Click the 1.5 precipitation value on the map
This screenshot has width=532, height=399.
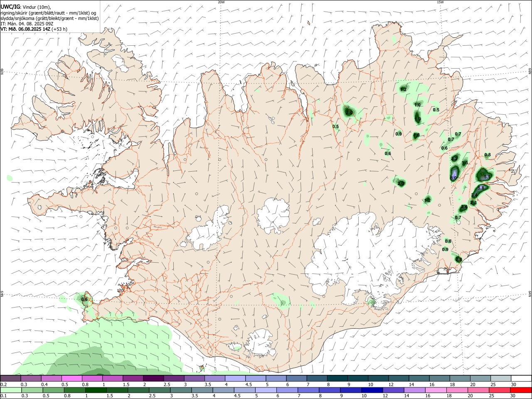click(x=465, y=163)
